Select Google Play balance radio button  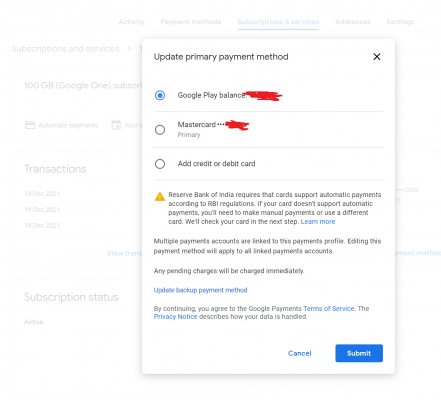[160, 95]
